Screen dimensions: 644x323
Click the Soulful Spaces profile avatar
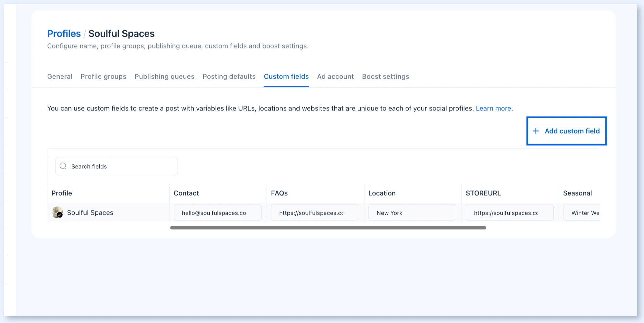point(57,213)
